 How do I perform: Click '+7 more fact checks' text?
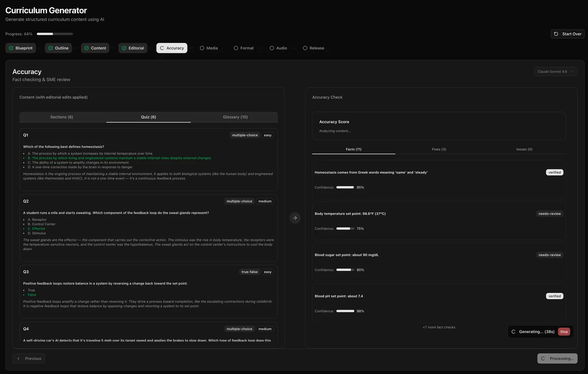click(439, 327)
